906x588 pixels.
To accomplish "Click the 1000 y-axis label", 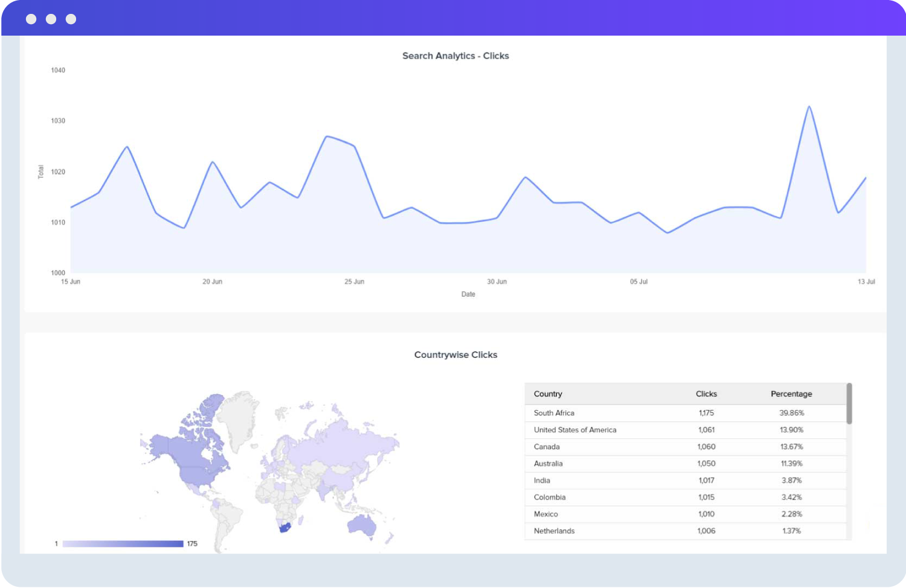I will (x=58, y=273).
